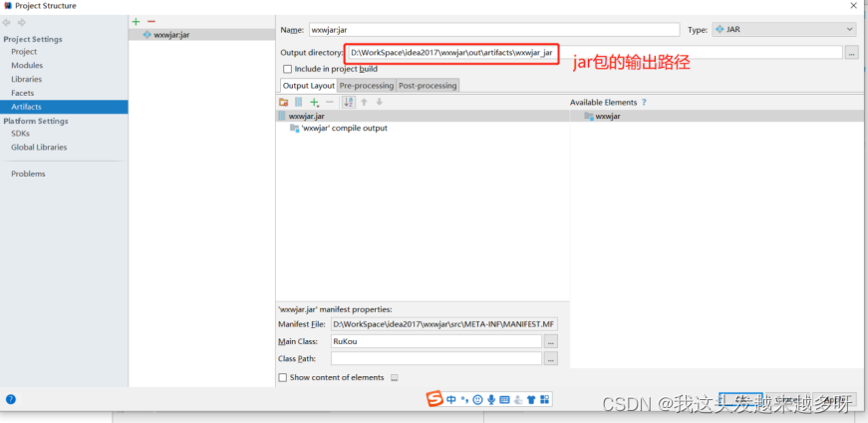Viewport: 868px width, 423px height.
Task: Add a new artifact with green plus
Action: 136,22
